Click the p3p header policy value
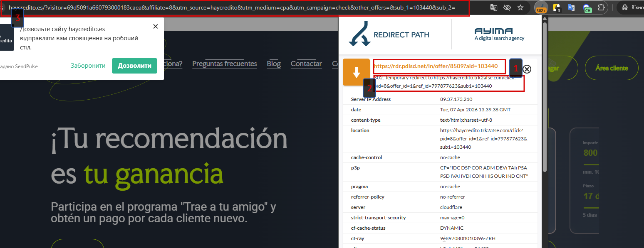Screen dimensions: 644x248 tap(484, 172)
